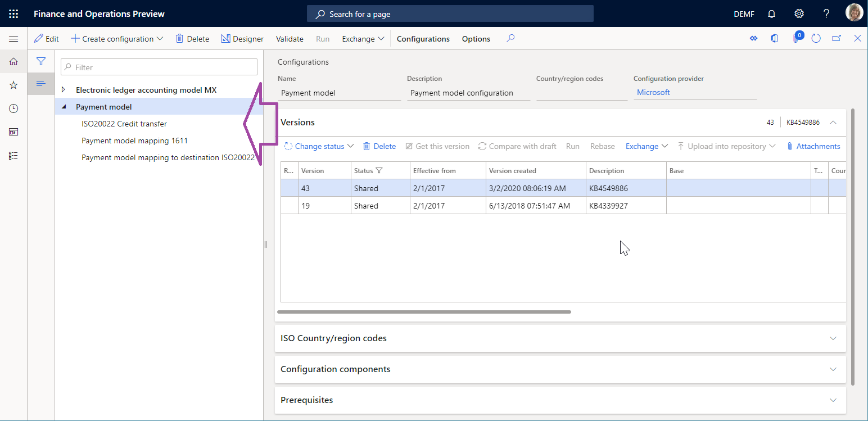Screen dimensions: 868x421
Task: Open the filter funnel icon above navigation tree
Action: pyautogui.click(x=41, y=61)
